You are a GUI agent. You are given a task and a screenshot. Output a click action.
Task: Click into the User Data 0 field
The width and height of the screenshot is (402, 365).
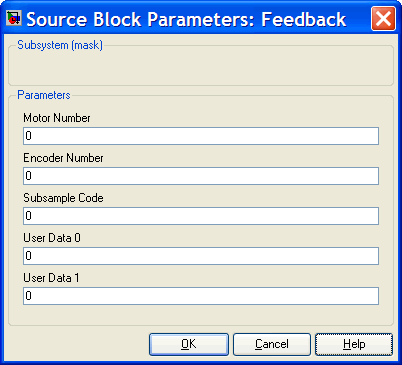(201, 256)
